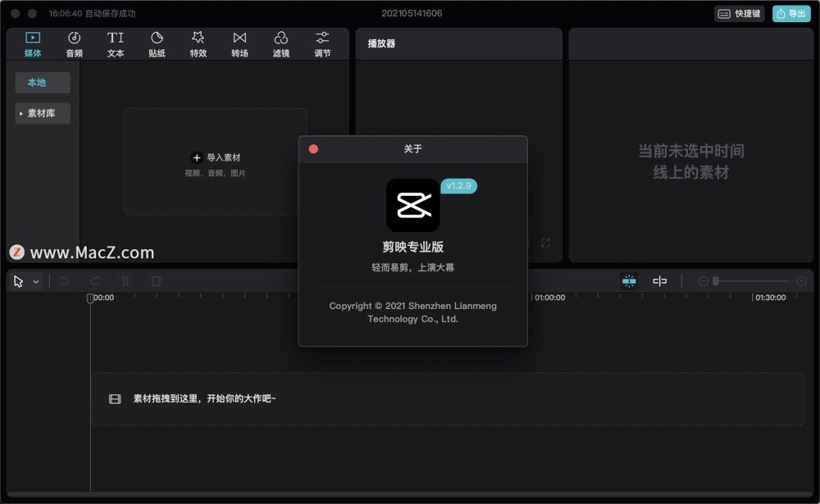Image resolution: width=820 pixels, height=504 pixels.
Task: Toggle the preview axis split icon
Action: point(659,281)
